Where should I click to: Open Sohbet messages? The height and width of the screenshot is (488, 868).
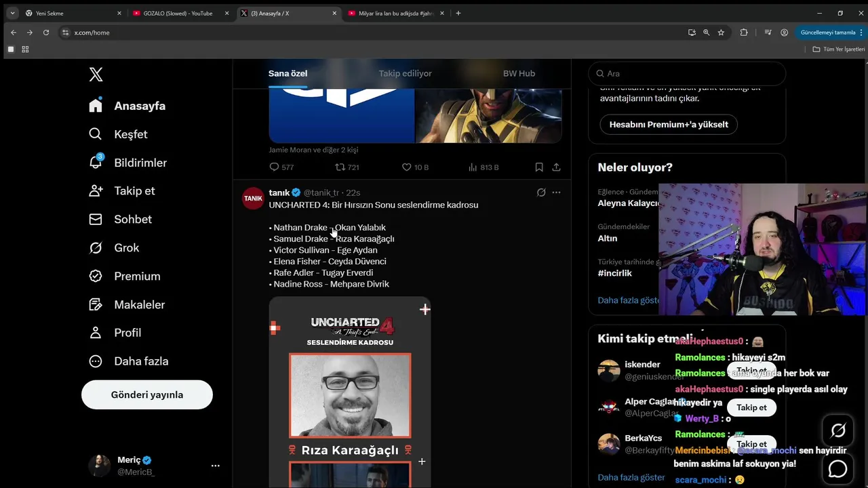(x=120, y=219)
